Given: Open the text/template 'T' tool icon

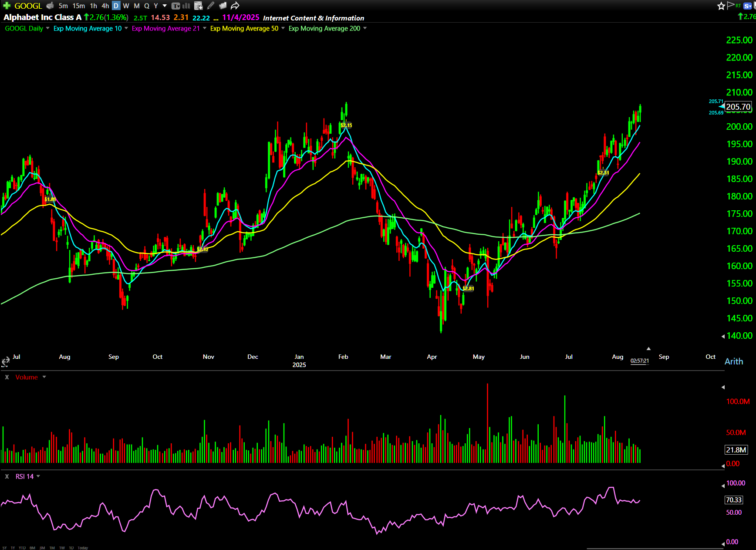Looking at the screenshot, I should (x=175, y=6).
